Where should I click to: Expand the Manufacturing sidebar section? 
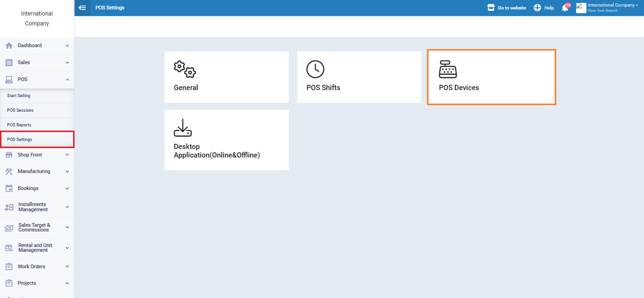click(34, 172)
